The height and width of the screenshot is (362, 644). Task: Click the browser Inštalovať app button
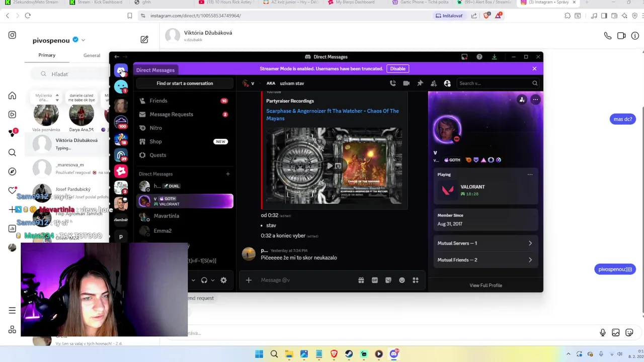click(449, 16)
